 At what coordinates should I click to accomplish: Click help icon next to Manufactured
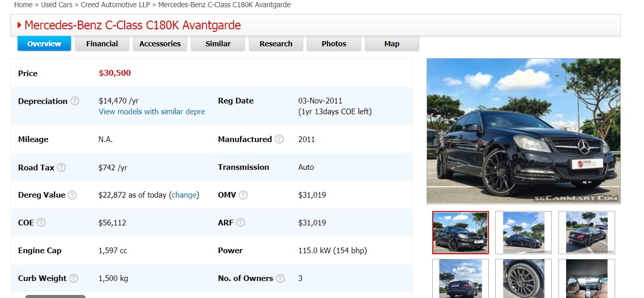tap(279, 139)
